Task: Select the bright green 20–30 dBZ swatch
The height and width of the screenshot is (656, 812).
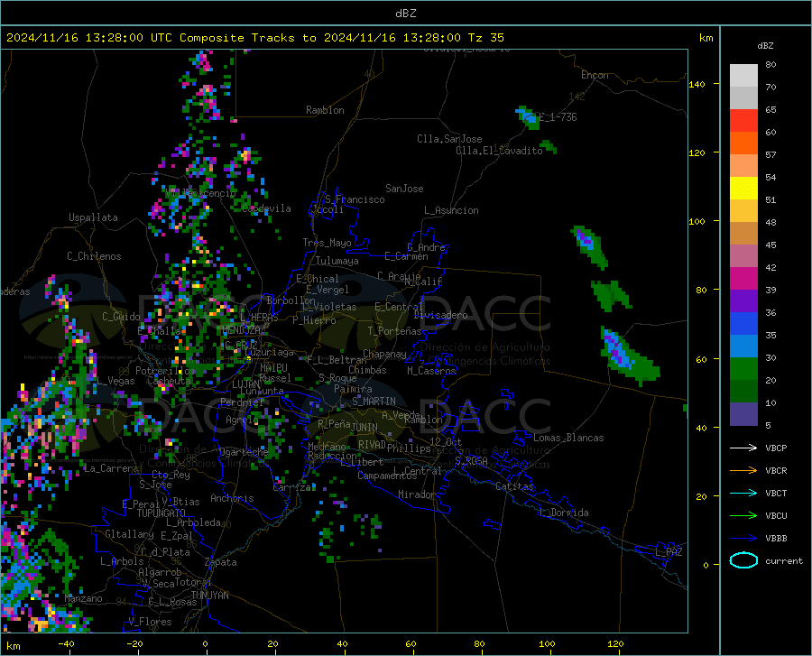Action: coord(743,369)
